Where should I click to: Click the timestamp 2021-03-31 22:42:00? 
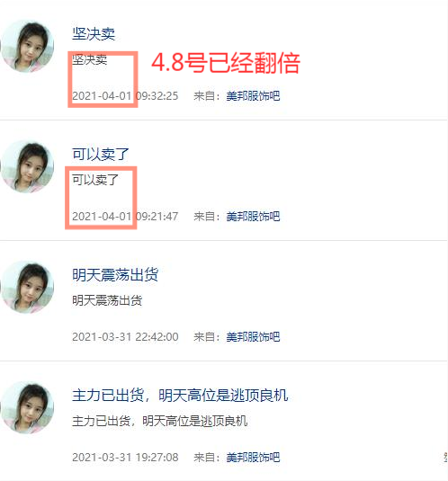[x=125, y=337]
